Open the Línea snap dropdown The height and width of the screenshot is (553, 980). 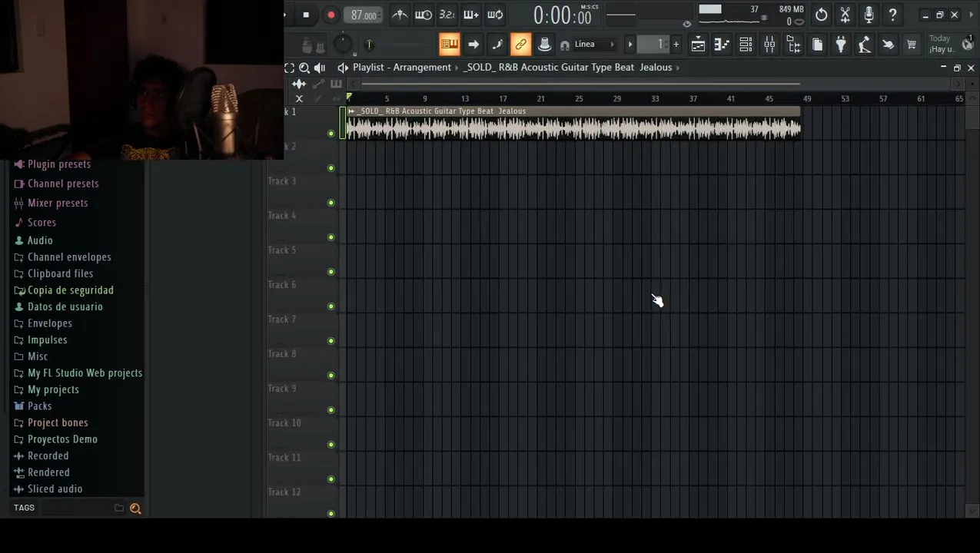click(594, 45)
